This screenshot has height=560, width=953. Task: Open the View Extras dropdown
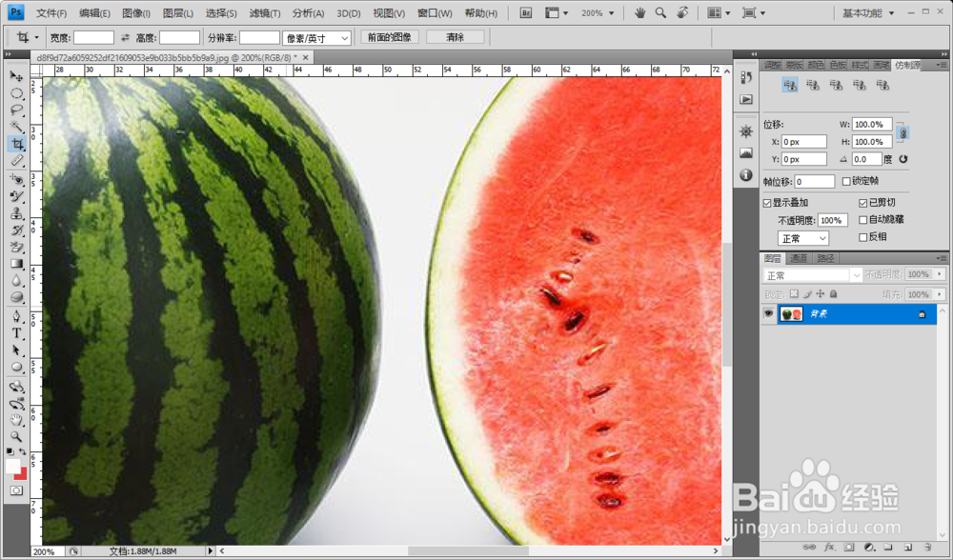(557, 12)
